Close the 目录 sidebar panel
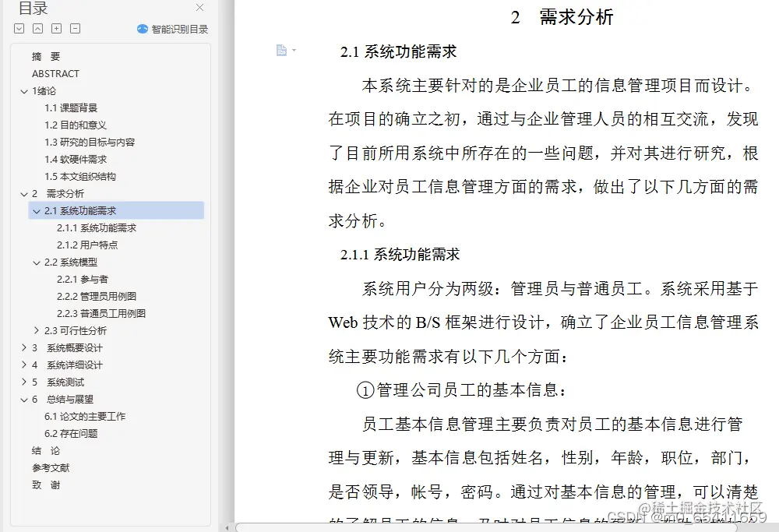 pos(199,7)
